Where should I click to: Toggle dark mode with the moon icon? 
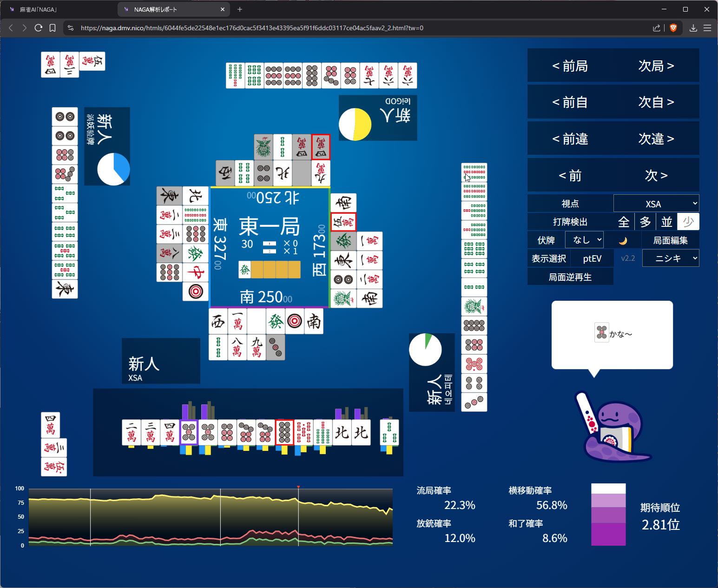pyautogui.click(x=623, y=240)
